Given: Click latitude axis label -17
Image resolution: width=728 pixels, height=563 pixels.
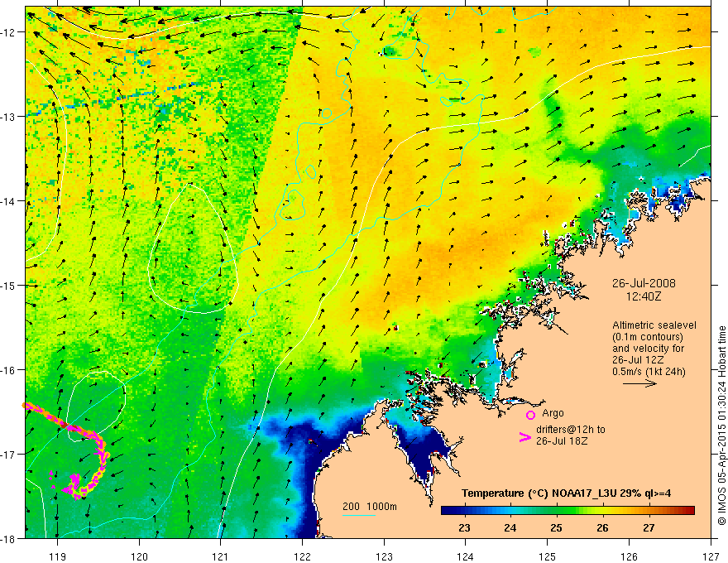Looking at the screenshot, I should click(x=9, y=454).
